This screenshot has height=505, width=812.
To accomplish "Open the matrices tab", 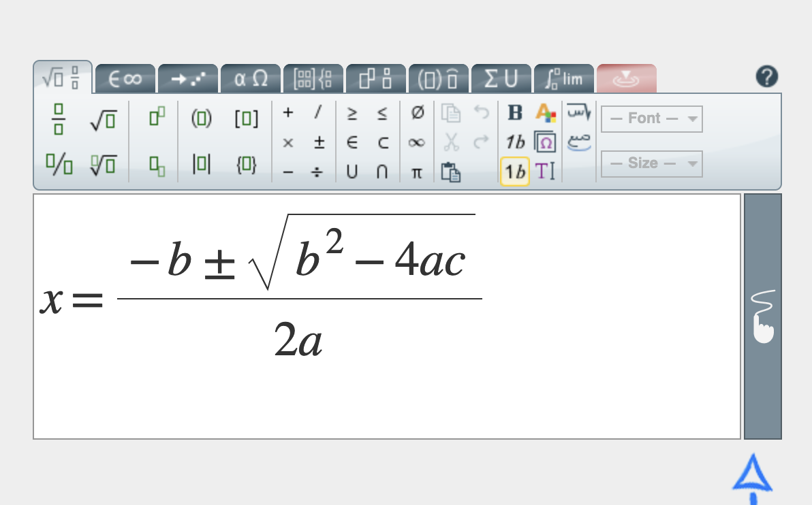I will point(313,79).
